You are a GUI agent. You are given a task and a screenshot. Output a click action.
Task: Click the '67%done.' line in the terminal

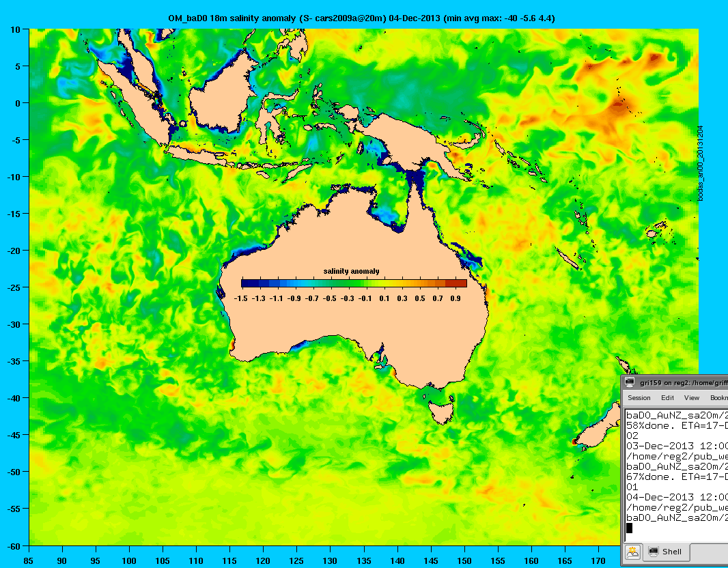(677, 477)
